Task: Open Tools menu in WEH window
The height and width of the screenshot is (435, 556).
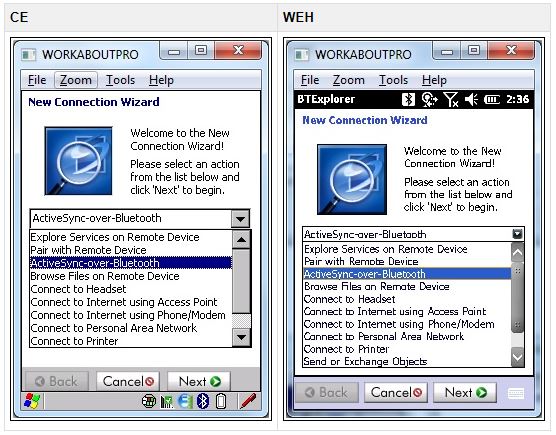Action: (x=394, y=80)
